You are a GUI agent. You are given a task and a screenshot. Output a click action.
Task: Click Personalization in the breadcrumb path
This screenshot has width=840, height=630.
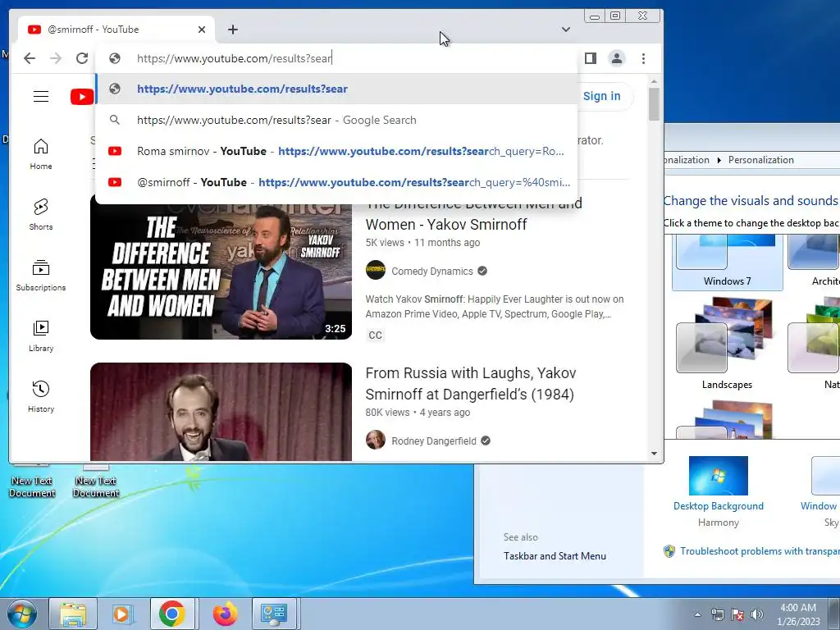click(760, 160)
